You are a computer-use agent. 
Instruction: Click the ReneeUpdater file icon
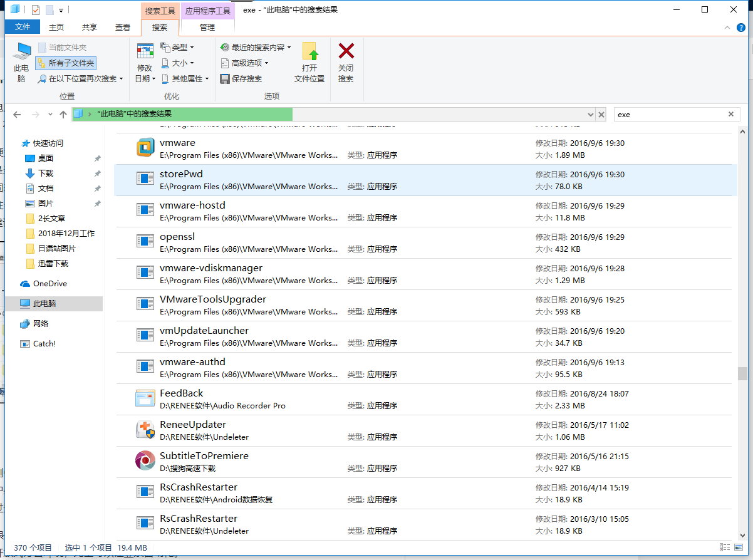145,430
